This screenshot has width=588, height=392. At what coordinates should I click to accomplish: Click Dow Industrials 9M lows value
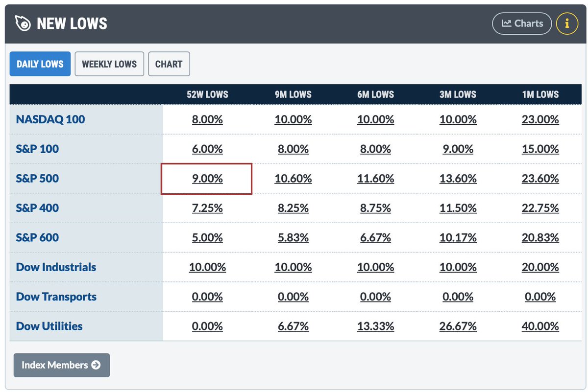pyautogui.click(x=293, y=267)
